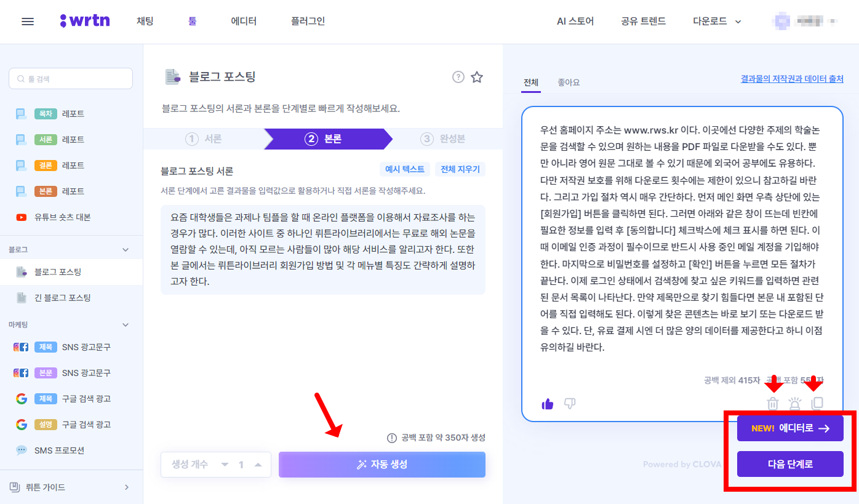Image resolution: width=859 pixels, height=504 pixels.
Task: Open 결과물의 저작권과 데이터 출처 link
Action: (x=791, y=78)
